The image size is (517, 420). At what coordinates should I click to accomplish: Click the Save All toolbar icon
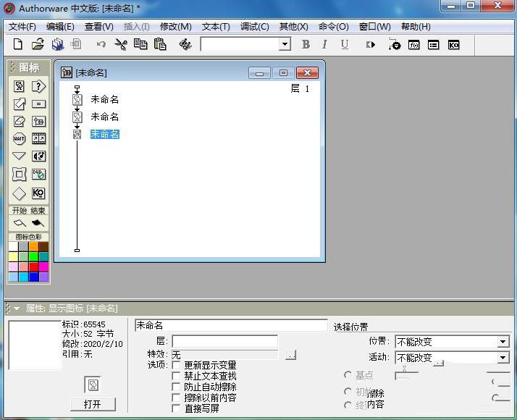tap(58, 44)
